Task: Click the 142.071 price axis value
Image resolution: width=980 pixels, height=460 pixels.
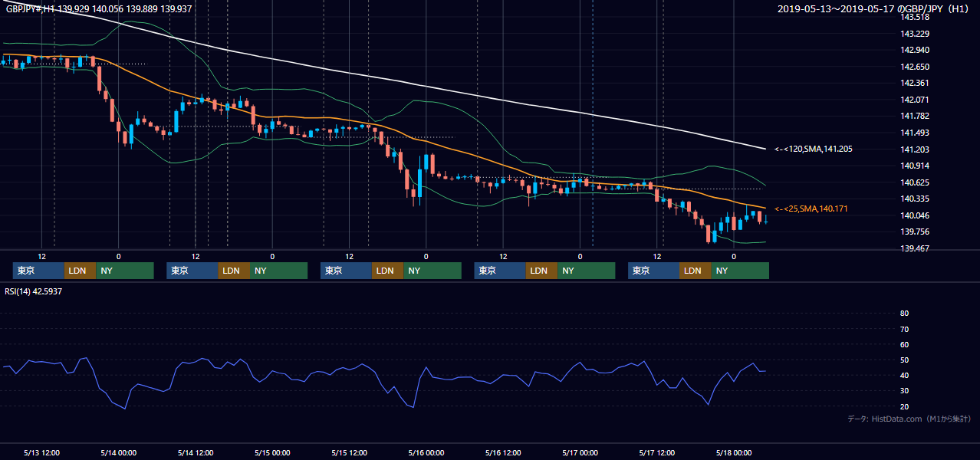Action: [x=914, y=100]
